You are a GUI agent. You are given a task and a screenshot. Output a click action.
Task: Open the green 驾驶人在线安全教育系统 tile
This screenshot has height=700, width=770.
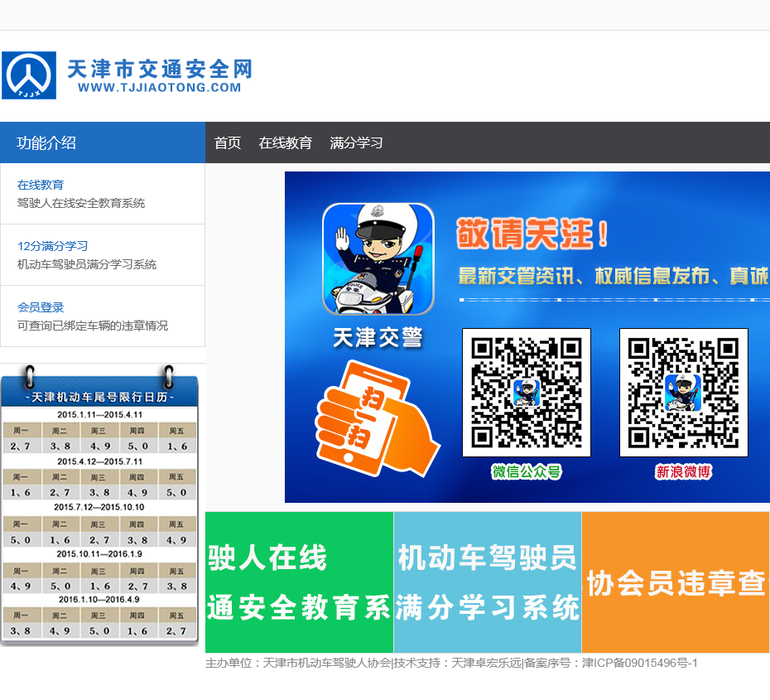(299, 582)
